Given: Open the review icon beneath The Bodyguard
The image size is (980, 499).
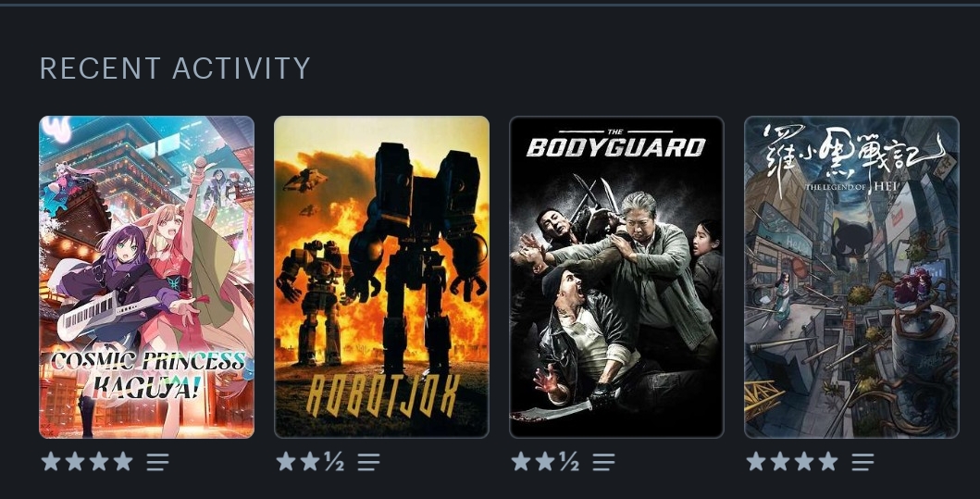Looking at the screenshot, I should [x=603, y=462].
